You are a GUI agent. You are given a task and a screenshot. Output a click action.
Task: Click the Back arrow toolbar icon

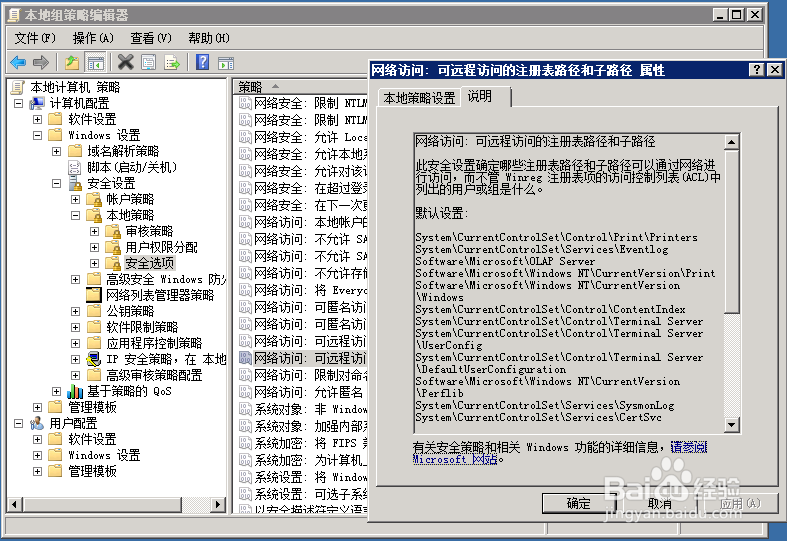point(18,63)
